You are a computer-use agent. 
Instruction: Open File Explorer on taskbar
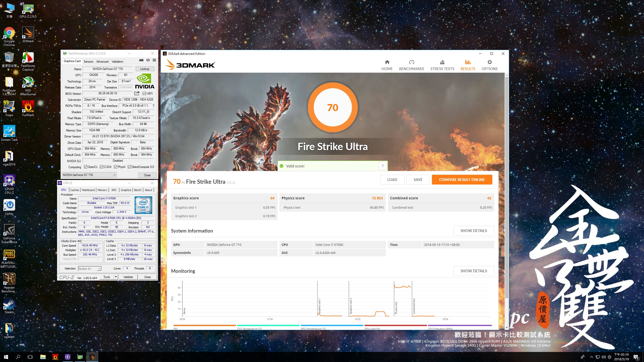pyautogui.click(x=43, y=357)
